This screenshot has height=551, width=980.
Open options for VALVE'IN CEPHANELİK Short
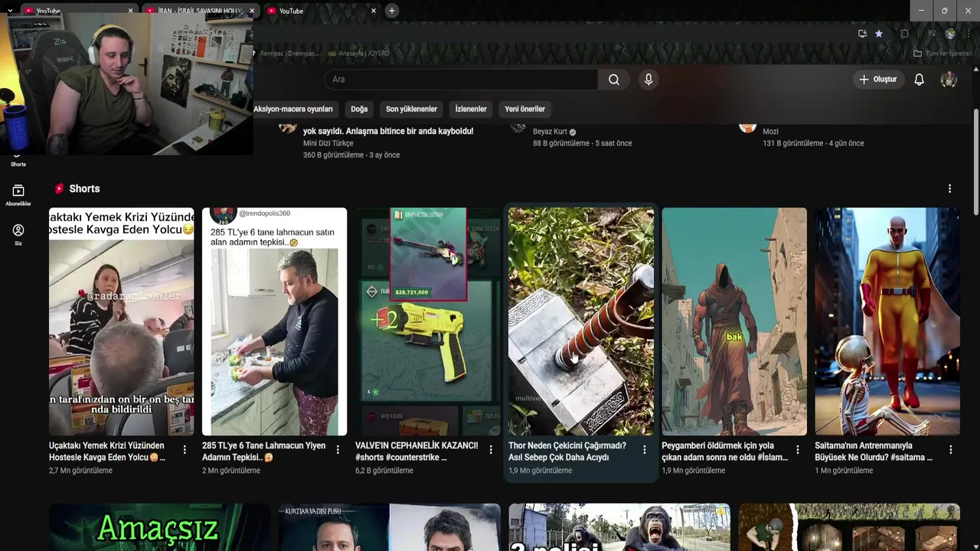(x=491, y=450)
